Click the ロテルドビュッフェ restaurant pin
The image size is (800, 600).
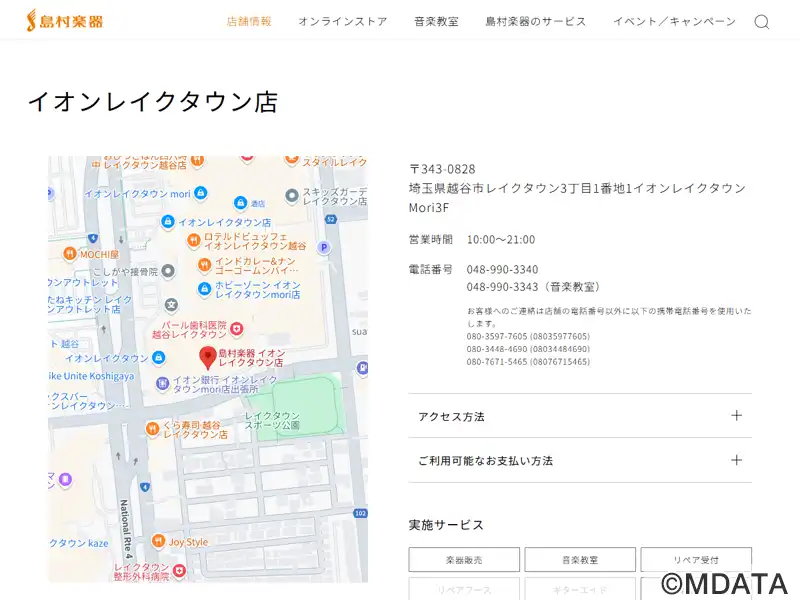(193, 240)
